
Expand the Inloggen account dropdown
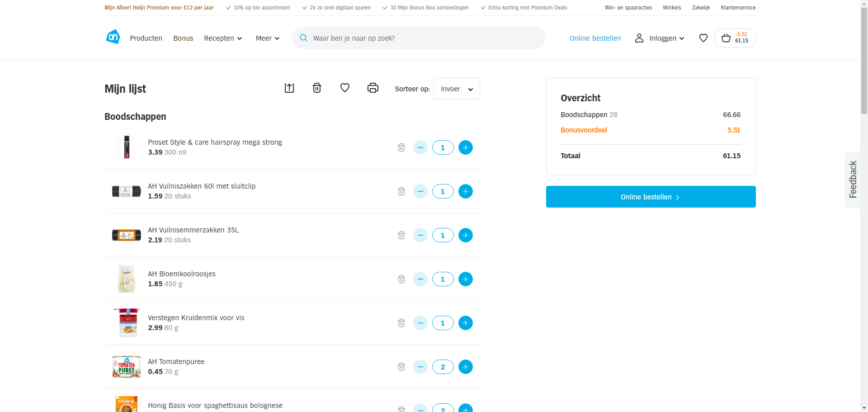(660, 38)
